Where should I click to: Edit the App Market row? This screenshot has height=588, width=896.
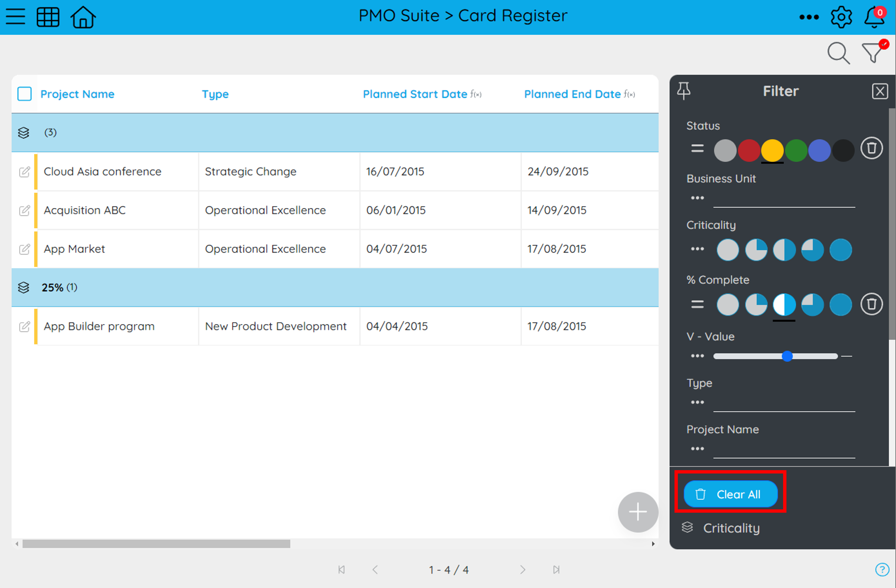point(24,249)
